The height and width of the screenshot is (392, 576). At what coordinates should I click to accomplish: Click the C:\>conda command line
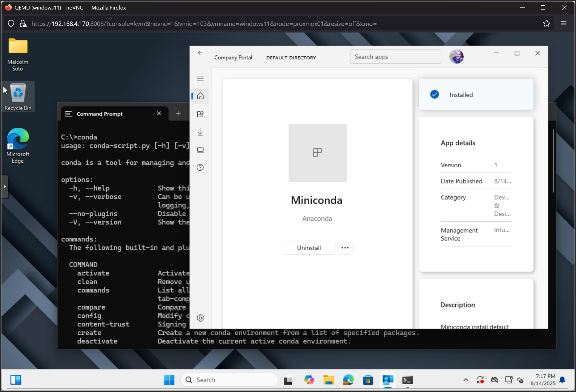[79, 137]
